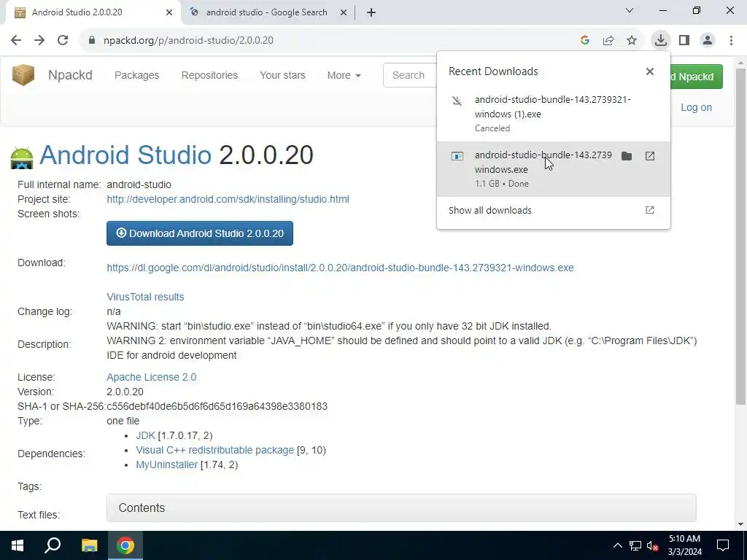Click the Npackd Search field
The width and height of the screenshot is (747, 560).
[x=410, y=75]
